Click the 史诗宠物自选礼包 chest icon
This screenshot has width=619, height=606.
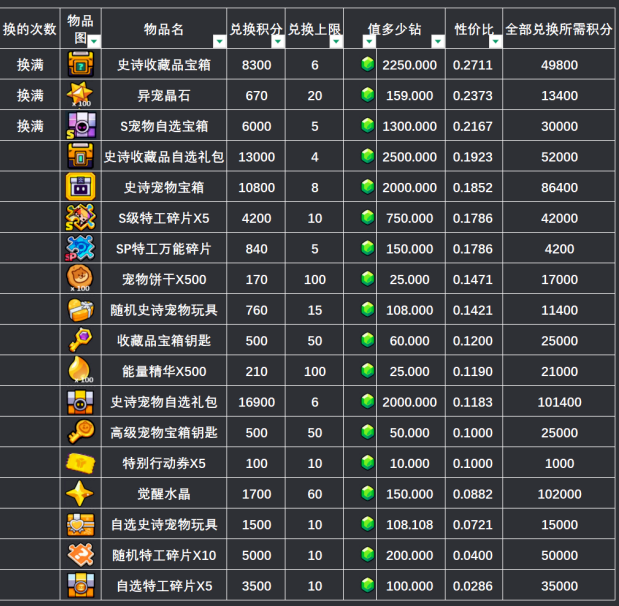(81, 401)
